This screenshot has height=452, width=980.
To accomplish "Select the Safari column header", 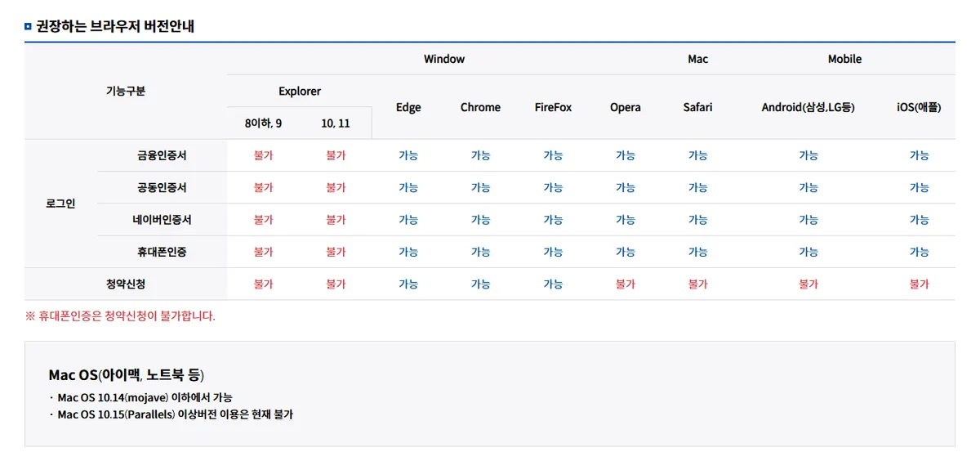I will (x=698, y=107).
